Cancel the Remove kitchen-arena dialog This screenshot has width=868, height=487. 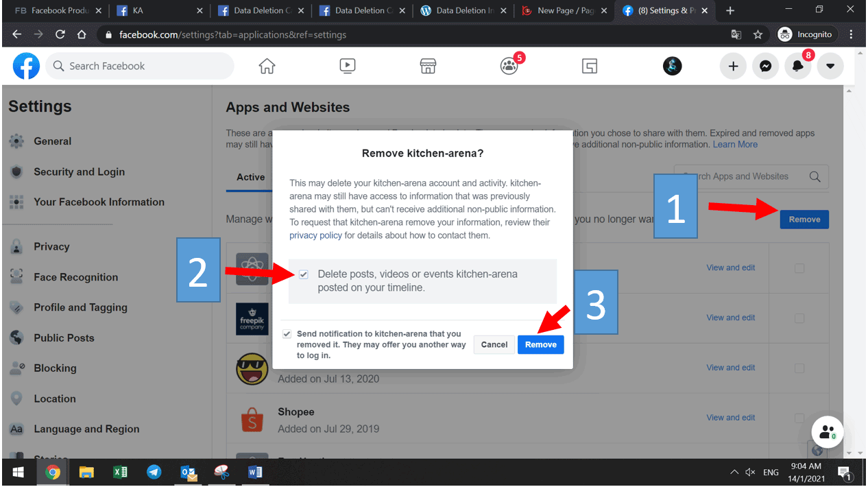tap(494, 344)
